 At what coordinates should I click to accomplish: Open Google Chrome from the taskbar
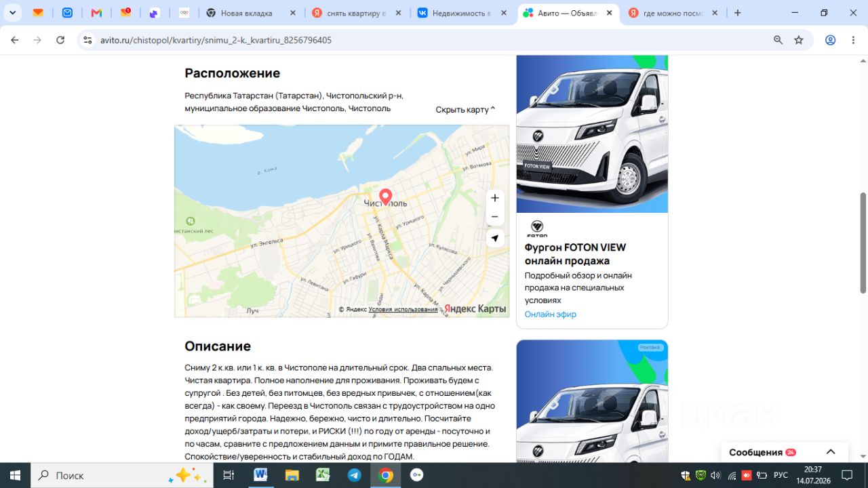[x=385, y=475]
